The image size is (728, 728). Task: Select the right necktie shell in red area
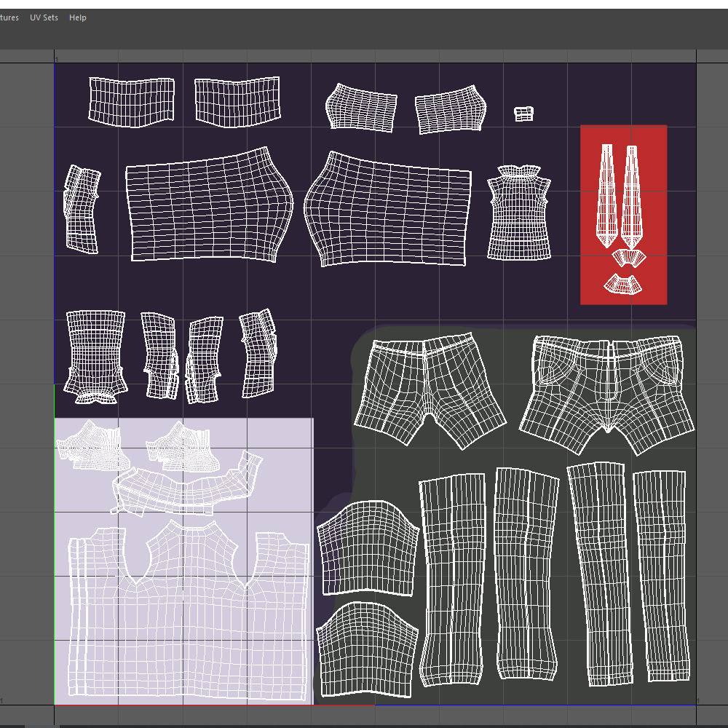tap(632, 197)
